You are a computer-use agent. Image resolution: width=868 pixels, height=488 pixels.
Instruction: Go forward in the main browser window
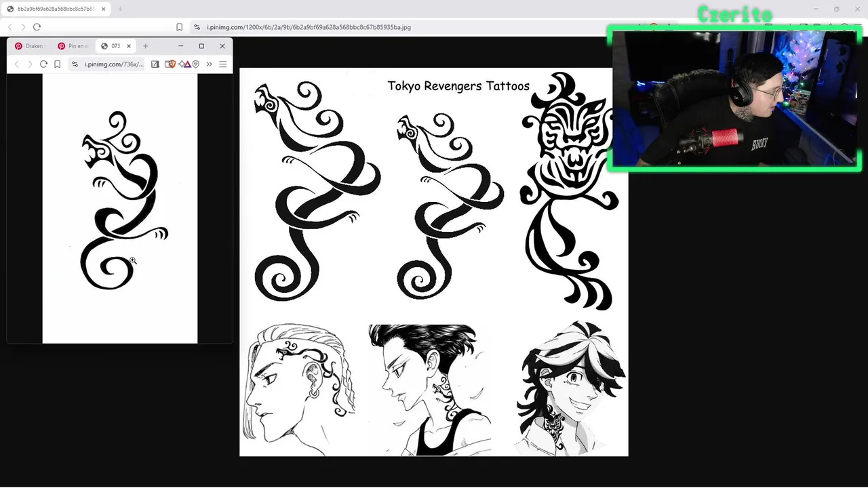23,27
